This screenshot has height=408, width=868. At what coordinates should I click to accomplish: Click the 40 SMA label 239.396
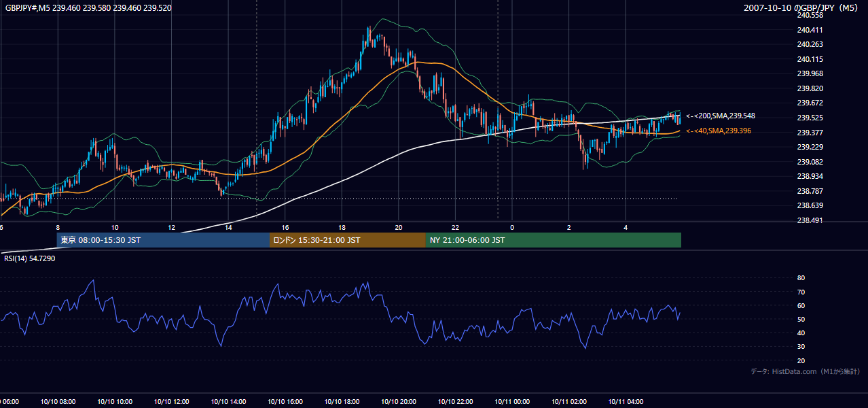tap(719, 131)
